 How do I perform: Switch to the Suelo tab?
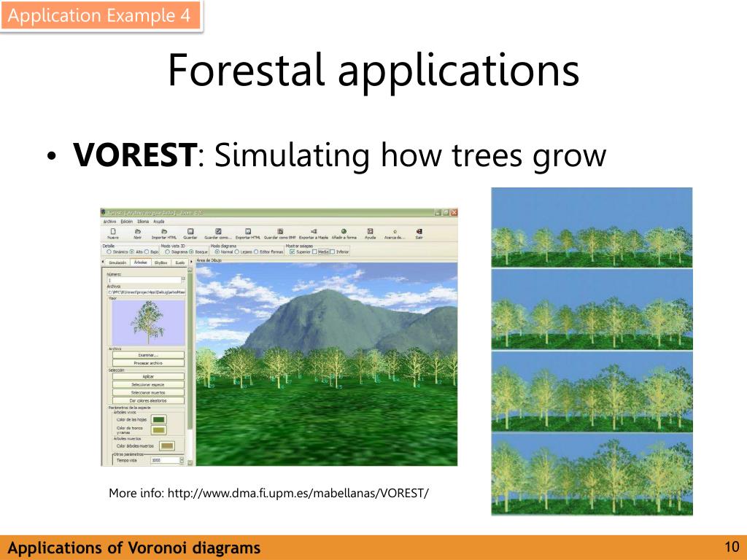(179, 262)
